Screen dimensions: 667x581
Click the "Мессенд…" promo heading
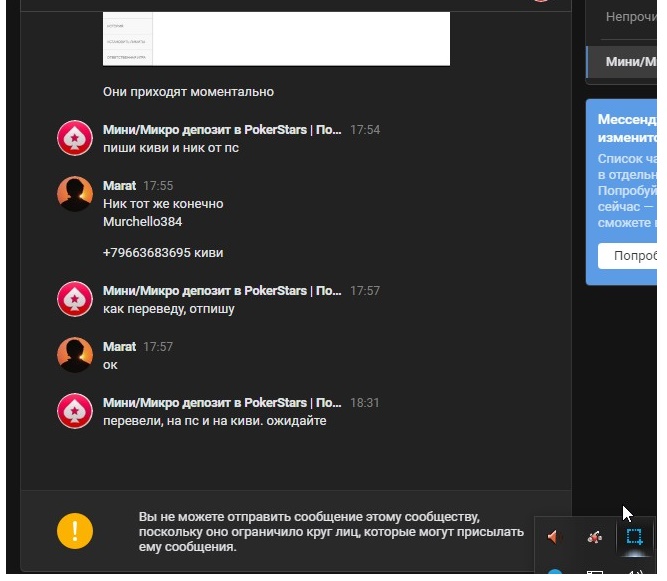point(627,128)
